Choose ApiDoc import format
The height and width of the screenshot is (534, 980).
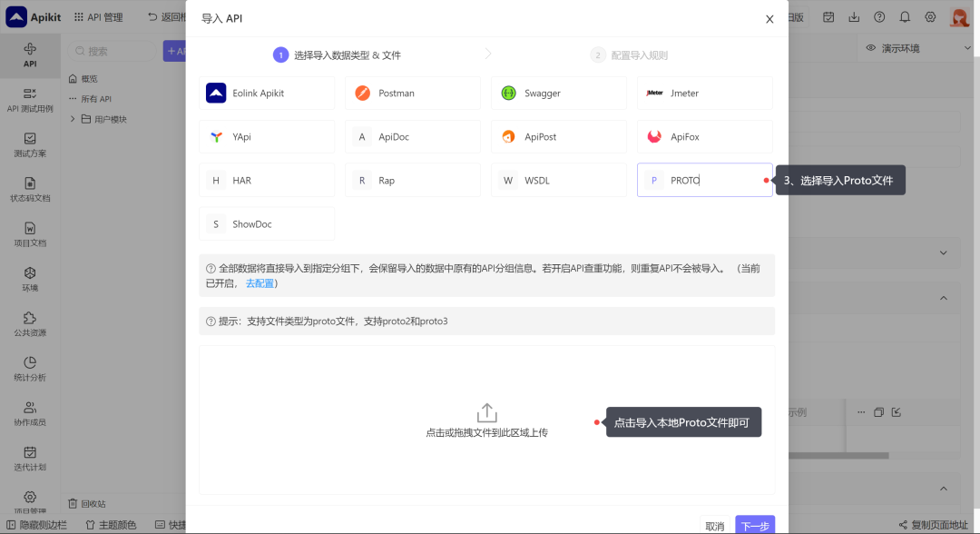pyautogui.click(x=413, y=137)
